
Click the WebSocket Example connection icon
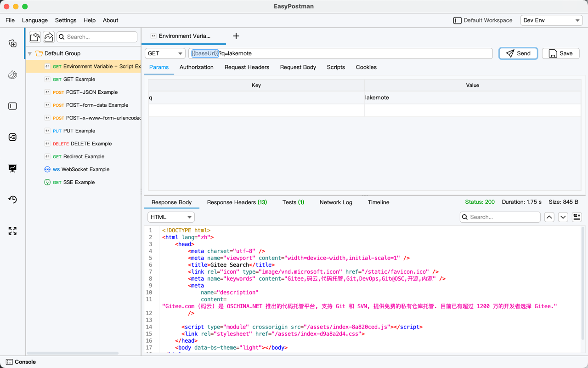pyautogui.click(x=47, y=169)
